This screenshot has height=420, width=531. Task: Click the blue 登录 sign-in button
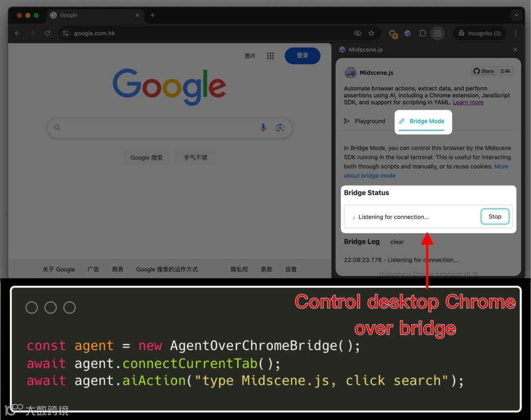tap(302, 56)
